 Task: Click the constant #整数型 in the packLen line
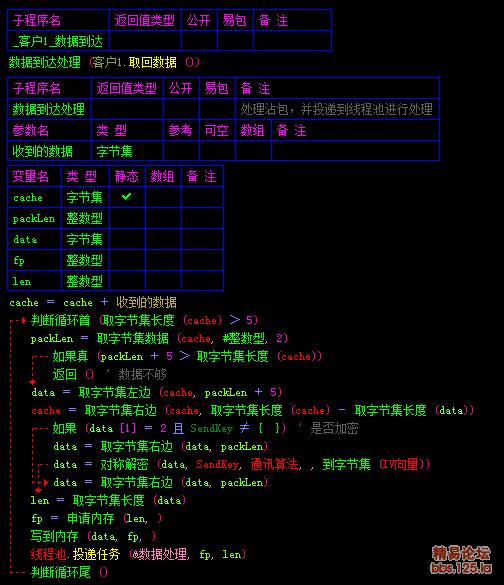[244, 338]
